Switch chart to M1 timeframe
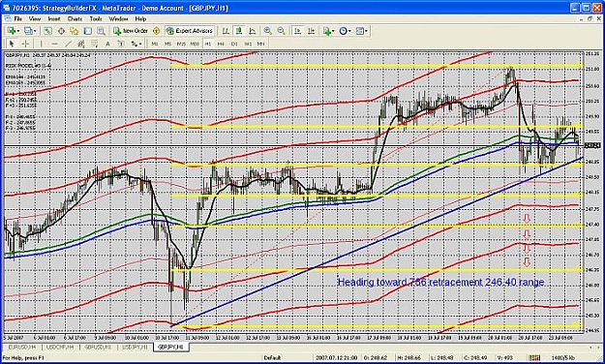The image size is (605, 364). (x=155, y=44)
